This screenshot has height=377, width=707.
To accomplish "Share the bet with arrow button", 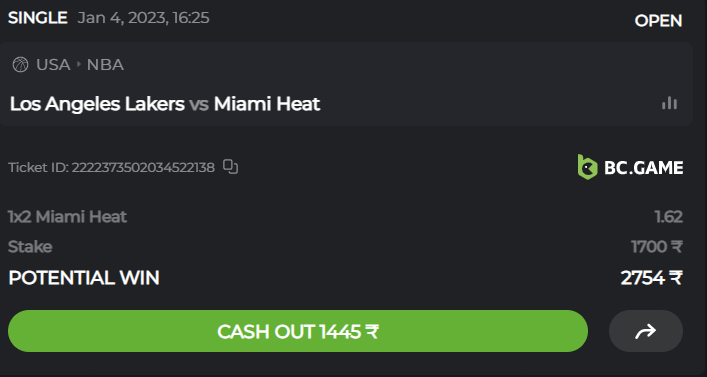I will point(646,331).
